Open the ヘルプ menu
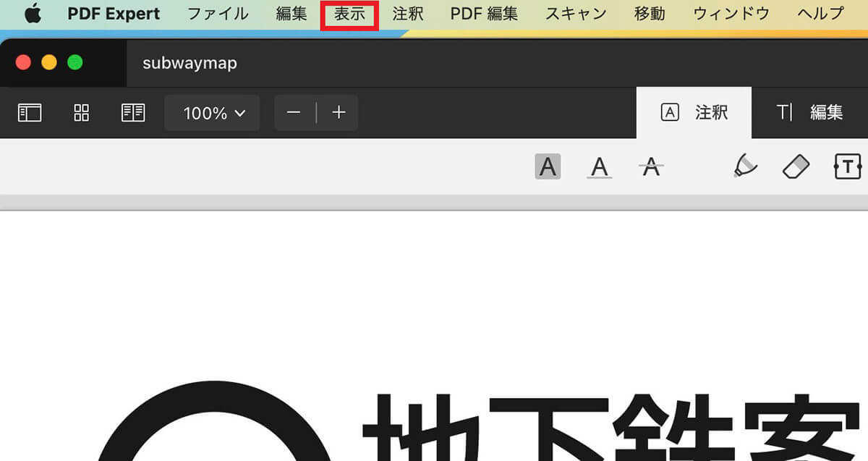The width and height of the screenshot is (868, 461). (x=820, y=14)
